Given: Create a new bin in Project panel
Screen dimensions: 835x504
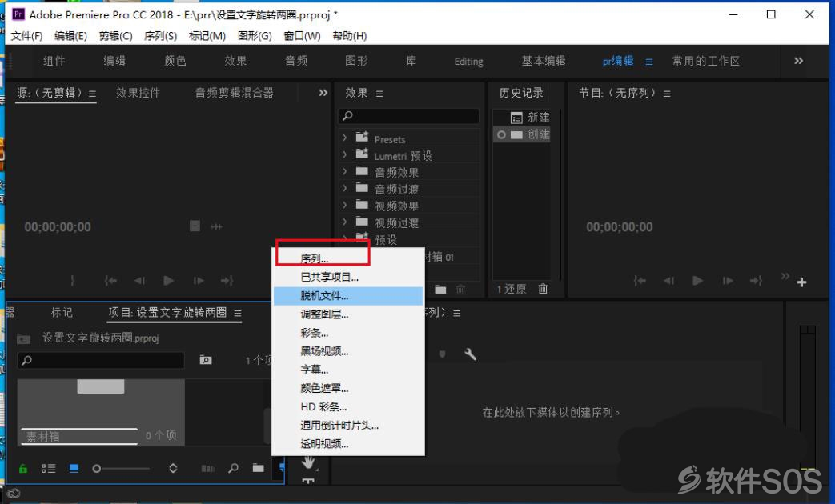Looking at the screenshot, I should 259,468.
